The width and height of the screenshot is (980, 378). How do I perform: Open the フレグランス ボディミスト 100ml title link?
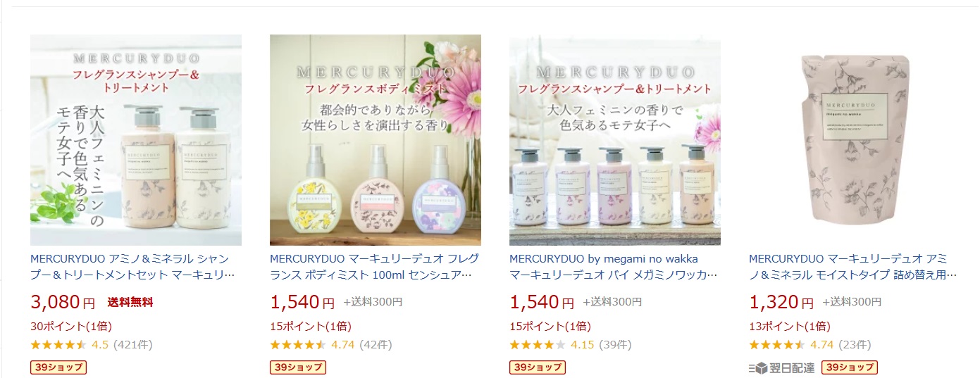(372, 266)
